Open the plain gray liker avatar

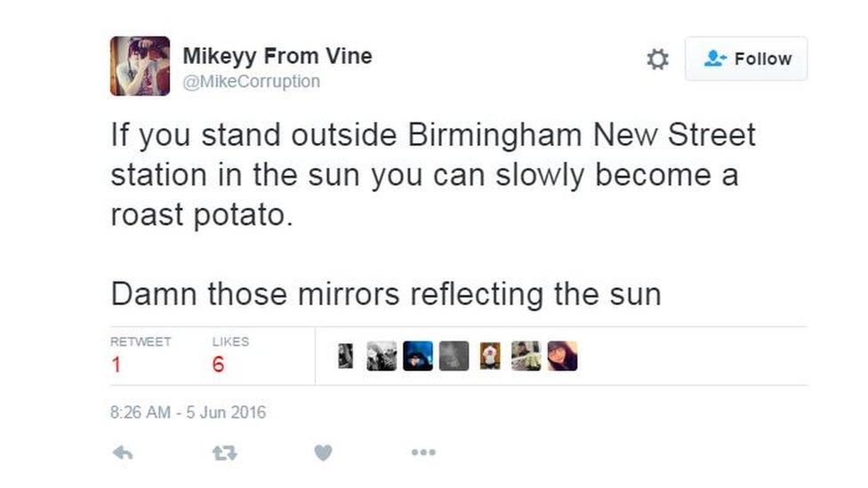[x=454, y=356]
